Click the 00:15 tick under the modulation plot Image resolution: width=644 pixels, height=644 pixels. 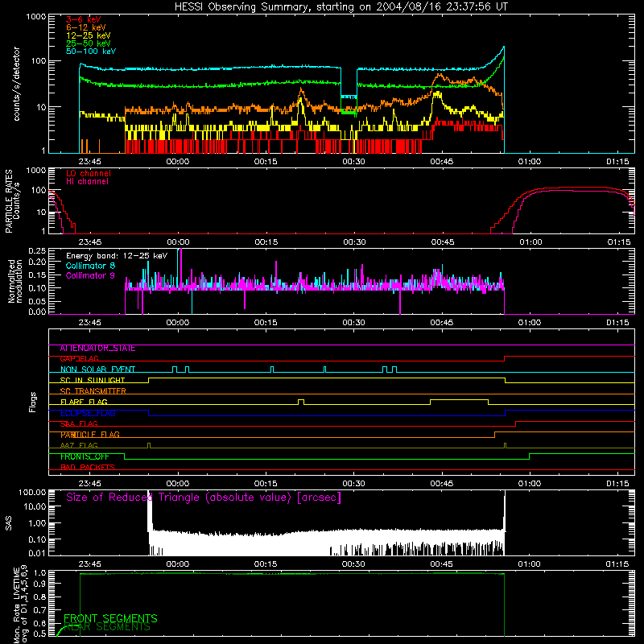click(266, 323)
